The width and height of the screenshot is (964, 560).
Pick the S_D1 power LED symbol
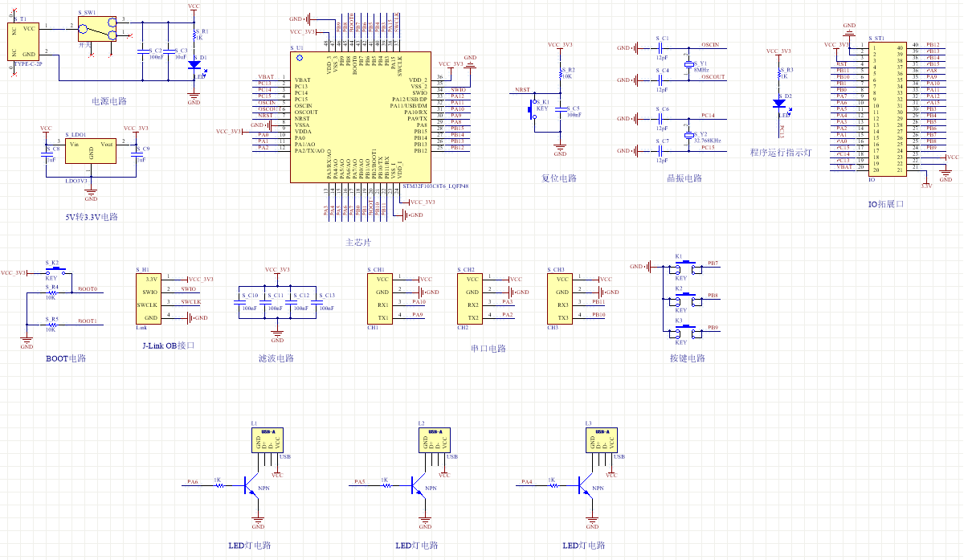[x=194, y=67]
